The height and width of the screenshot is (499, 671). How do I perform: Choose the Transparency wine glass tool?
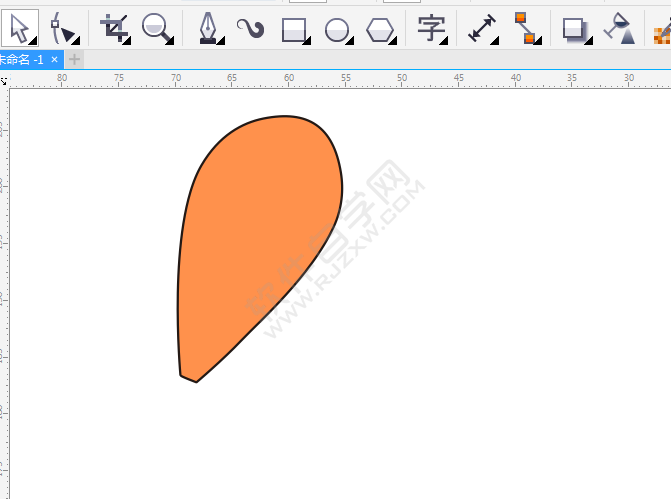coord(620,28)
